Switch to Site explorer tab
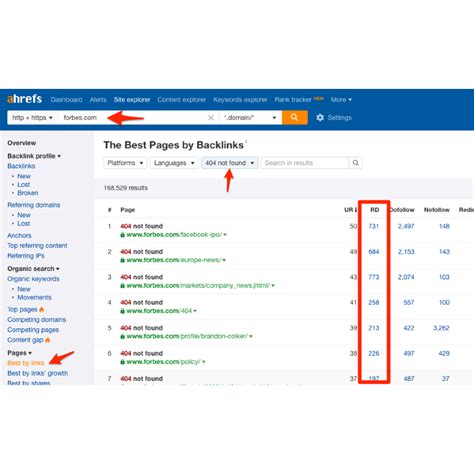 132,99
